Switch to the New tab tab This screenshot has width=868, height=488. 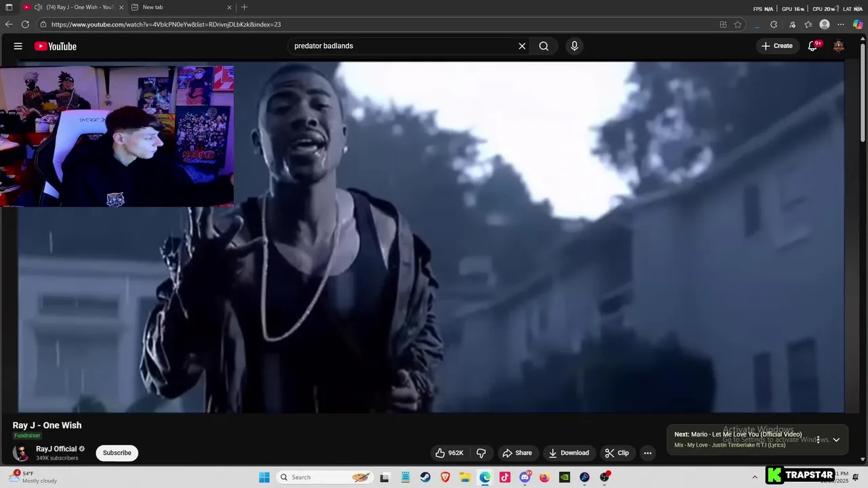coord(180,7)
